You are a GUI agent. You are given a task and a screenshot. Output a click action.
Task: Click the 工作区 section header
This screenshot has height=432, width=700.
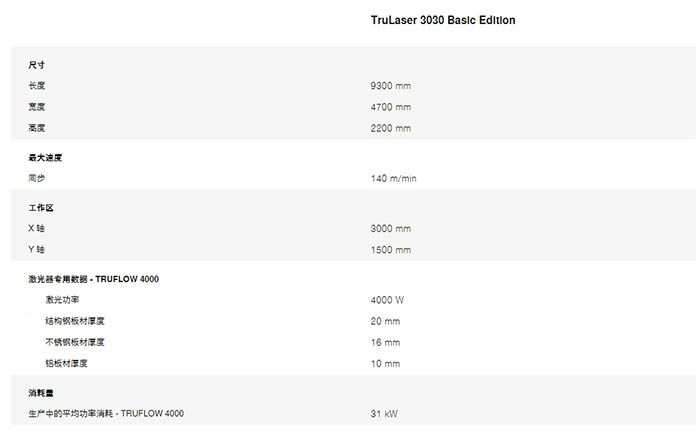coord(40,207)
